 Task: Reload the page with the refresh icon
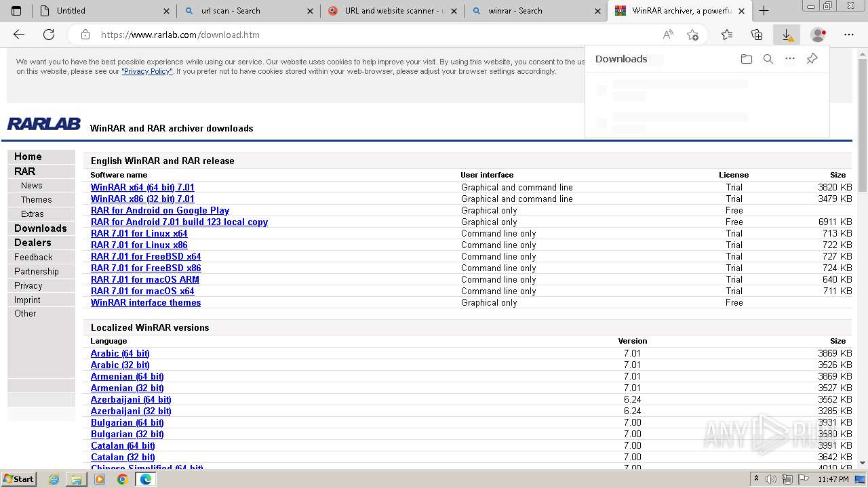click(49, 35)
